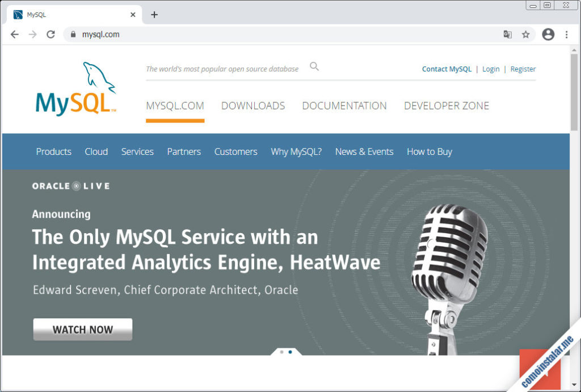Image resolution: width=581 pixels, height=392 pixels.
Task: Open the Google Translate icon in address bar
Action: (x=507, y=35)
